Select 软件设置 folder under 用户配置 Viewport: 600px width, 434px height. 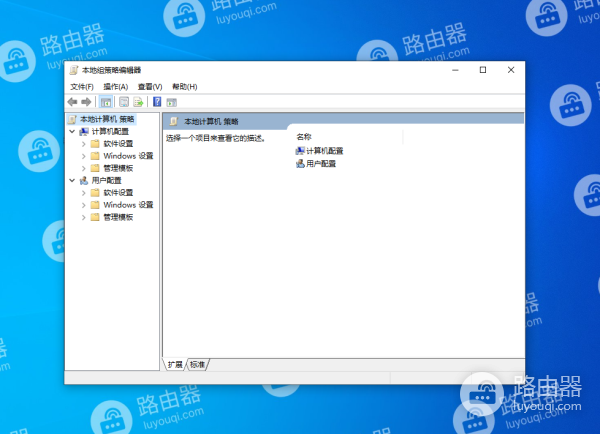pyautogui.click(x=112, y=193)
